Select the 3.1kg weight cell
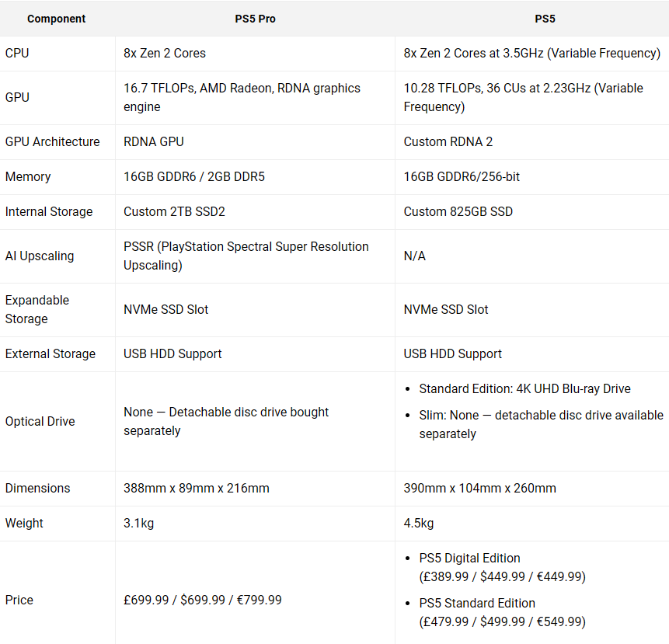Screen dimensions: 669x644 point(139,523)
